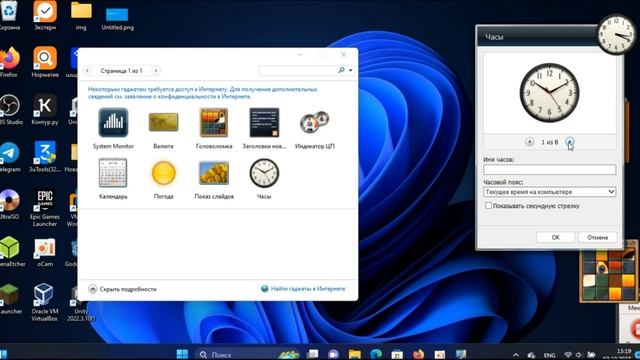Launch Контур.ру desktop shortcut

[45, 109]
